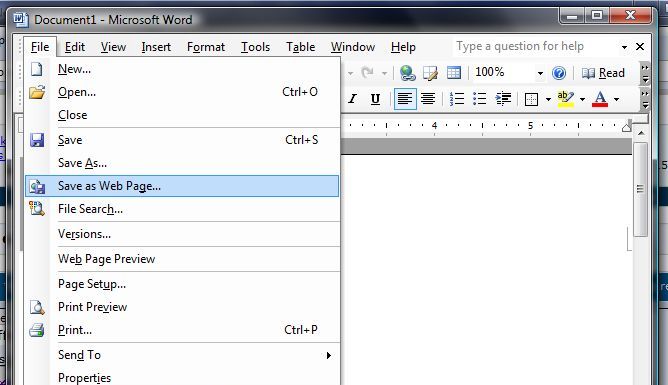The width and height of the screenshot is (668, 385).
Task: Choose Save As... menu entry
Action: coord(182,163)
